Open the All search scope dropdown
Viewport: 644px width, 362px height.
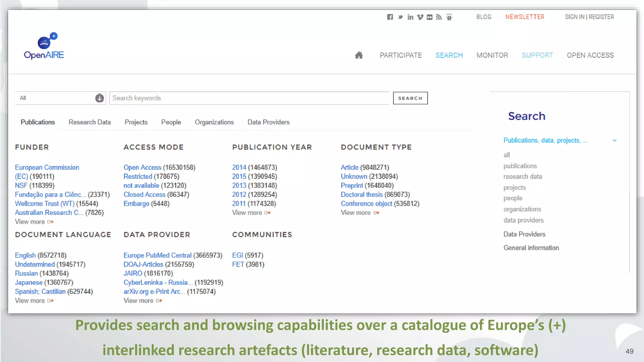[x=60, y=98]
